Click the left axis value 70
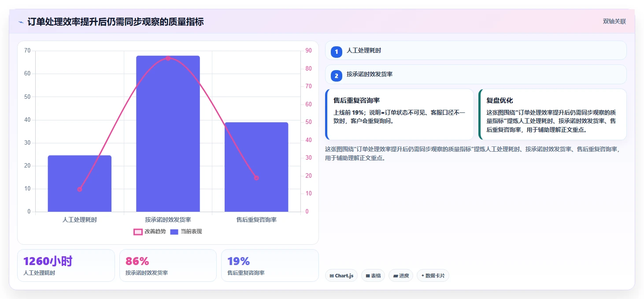Viewport: 644px width, 299px height. [27, 51]
